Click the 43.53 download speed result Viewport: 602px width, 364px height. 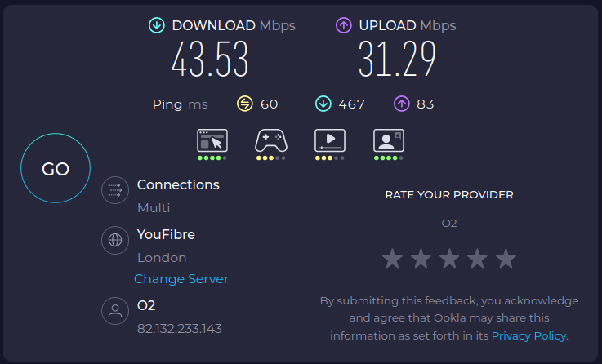pyautogui.click(x=210, y=60)
